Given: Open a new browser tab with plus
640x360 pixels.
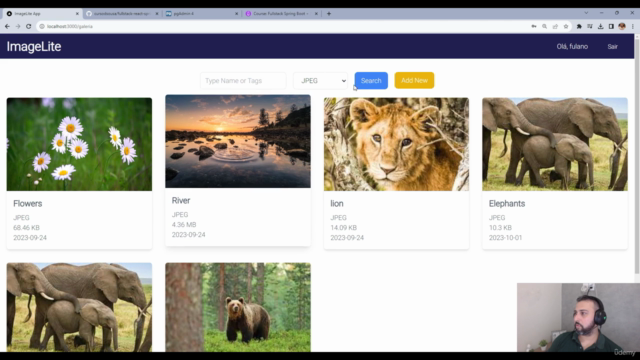Looking at the screenshot, I should coord(329,13).
